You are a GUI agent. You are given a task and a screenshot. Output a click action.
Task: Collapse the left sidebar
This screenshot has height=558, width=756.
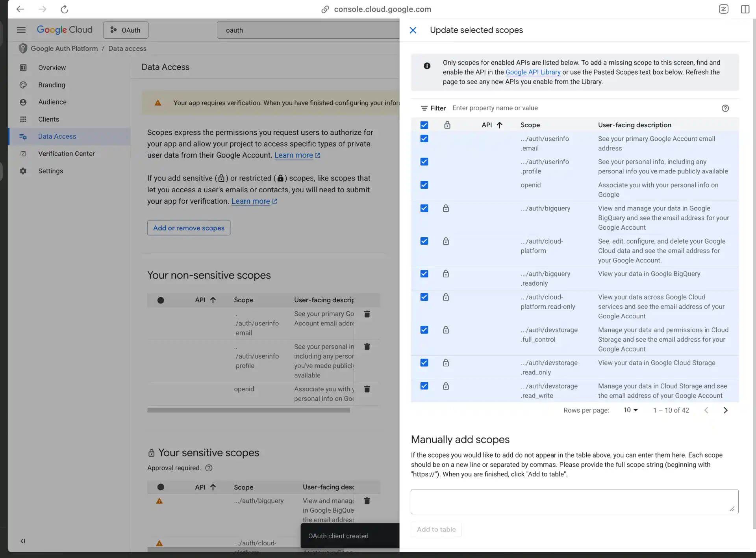click(x=22, y=541)
